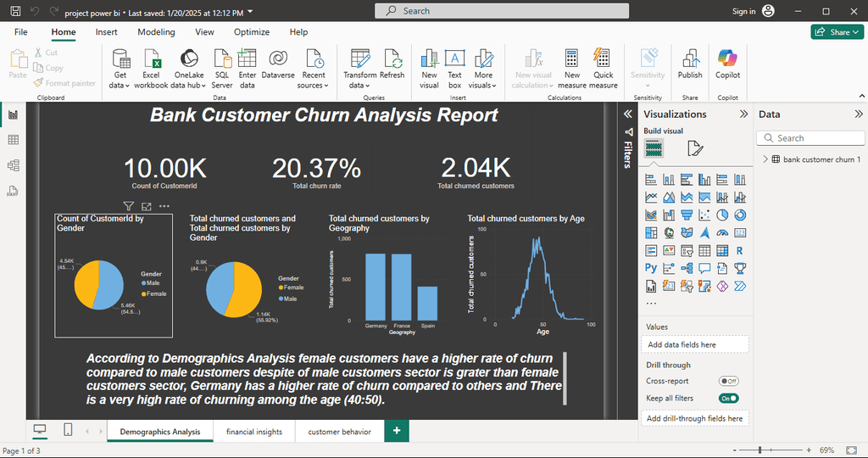868x458 pixels.
Task: Click Focus mode icon above Gender pie
Action: 146,206
